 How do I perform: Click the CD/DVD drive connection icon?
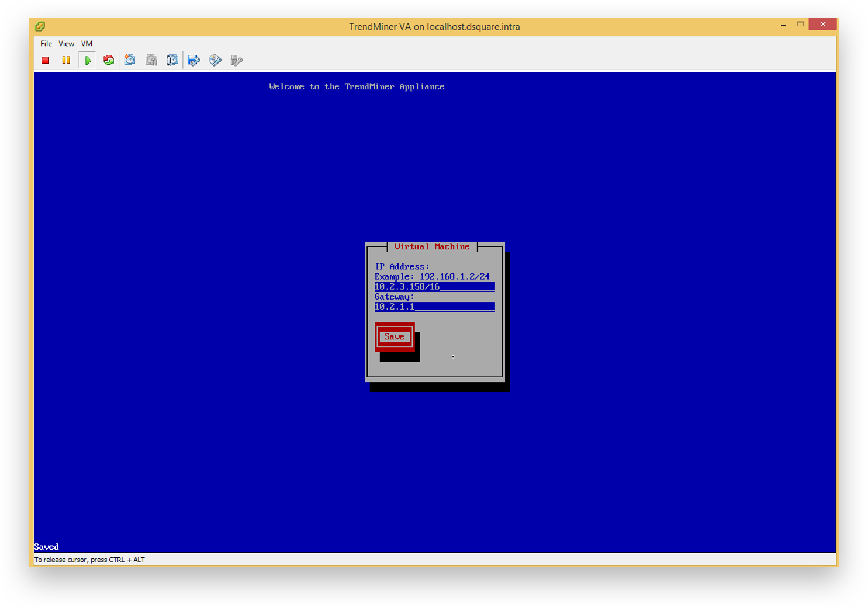215,60
